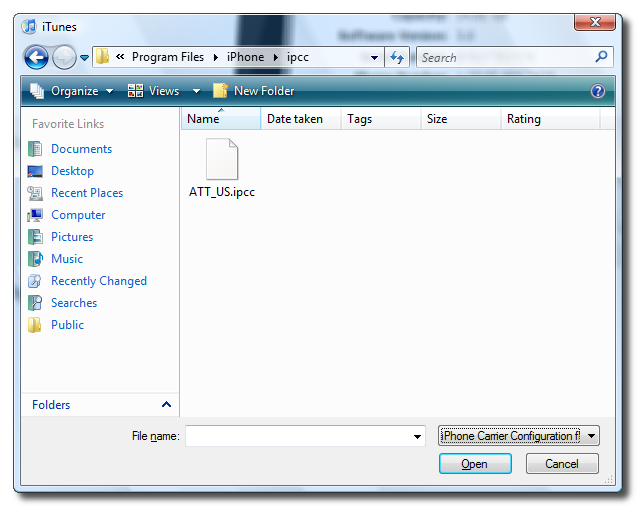This screenshot has width=637, height=507.
Task: Click the New Folder icon
Action: (x=220, y=91)
